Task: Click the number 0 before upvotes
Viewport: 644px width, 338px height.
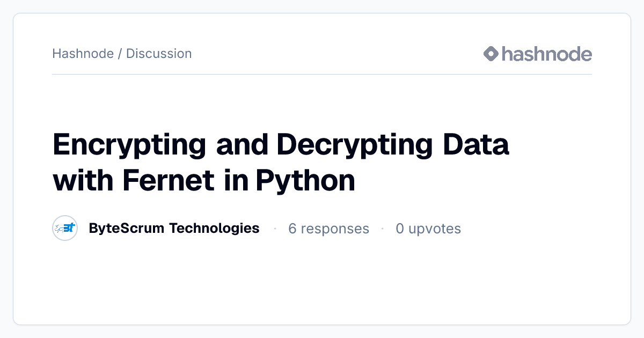Action: coord(400,229)
